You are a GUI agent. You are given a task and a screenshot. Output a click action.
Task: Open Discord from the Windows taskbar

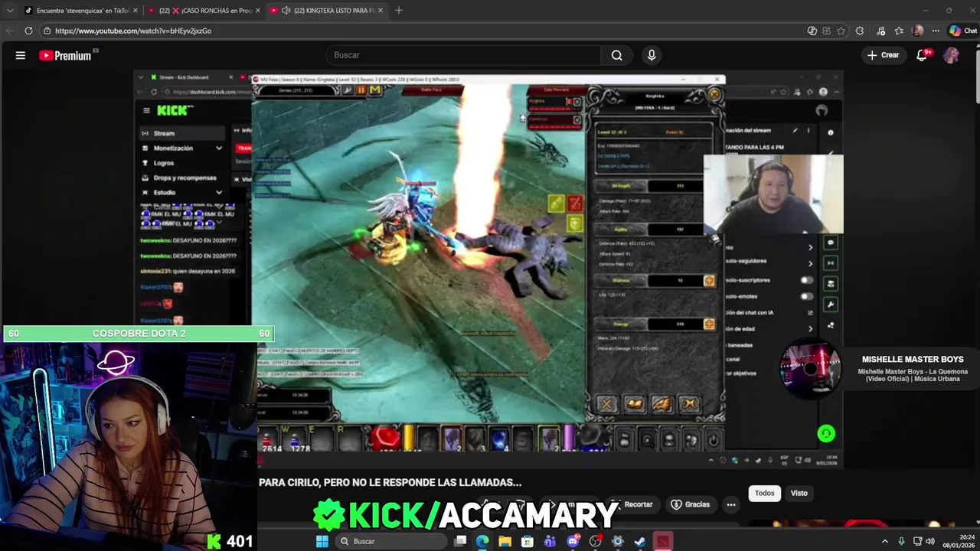tap(573, 541)
